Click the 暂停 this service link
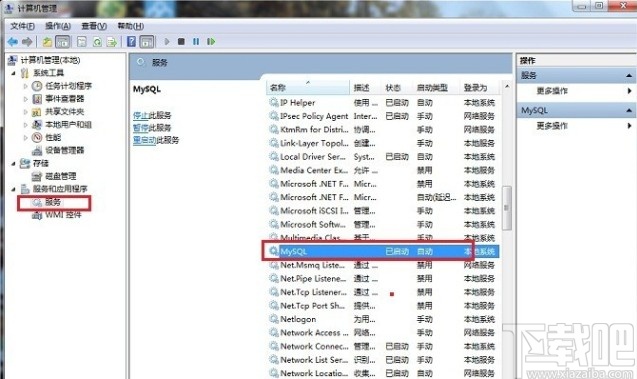This screenshot has width=637, height=379. coord(141,128)
